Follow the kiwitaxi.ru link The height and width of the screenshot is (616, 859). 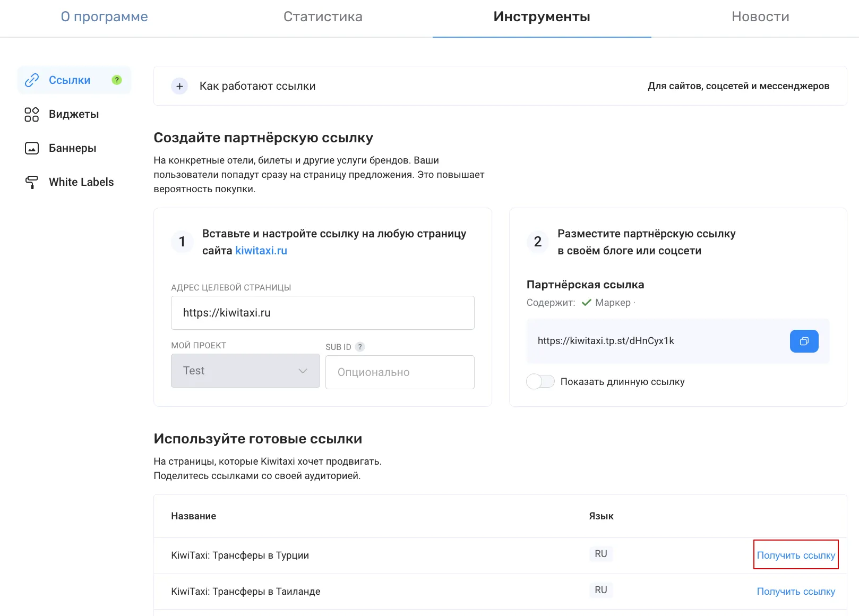click(x=261, y=251)
